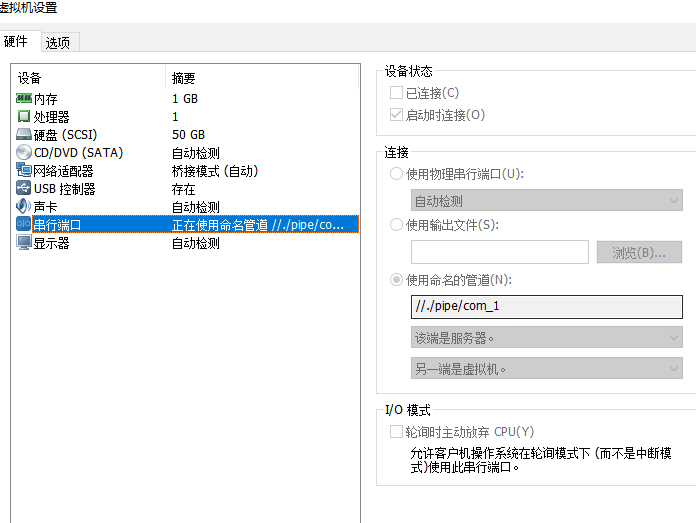Image resolution: width=696 pixels, height=523 pixels.
Task: Click the 存在 USB summary value
Action: click(x=184, y=189)
